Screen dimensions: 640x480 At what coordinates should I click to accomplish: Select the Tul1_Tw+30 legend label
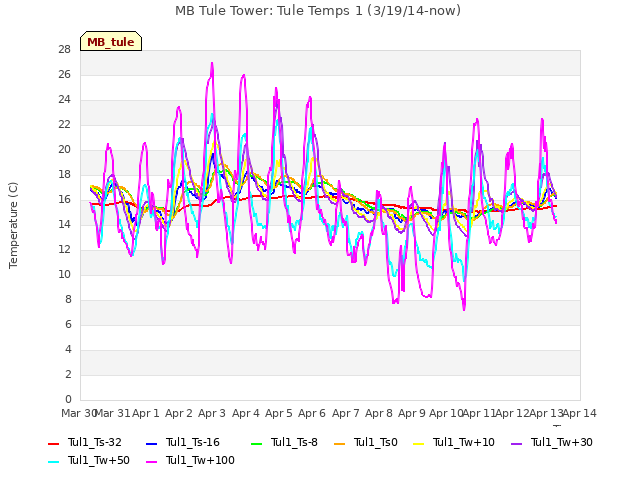point(562,442)
